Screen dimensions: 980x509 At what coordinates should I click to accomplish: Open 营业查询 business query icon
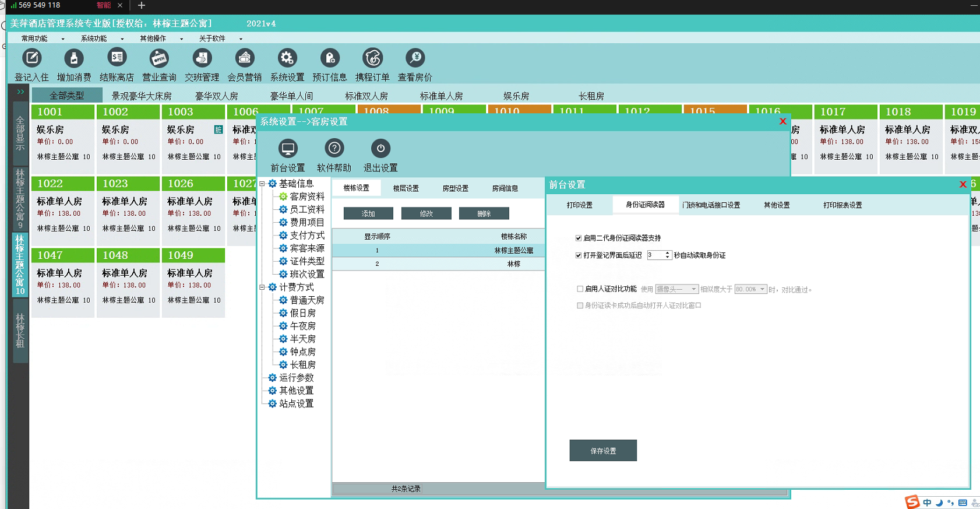click(159, 58)
